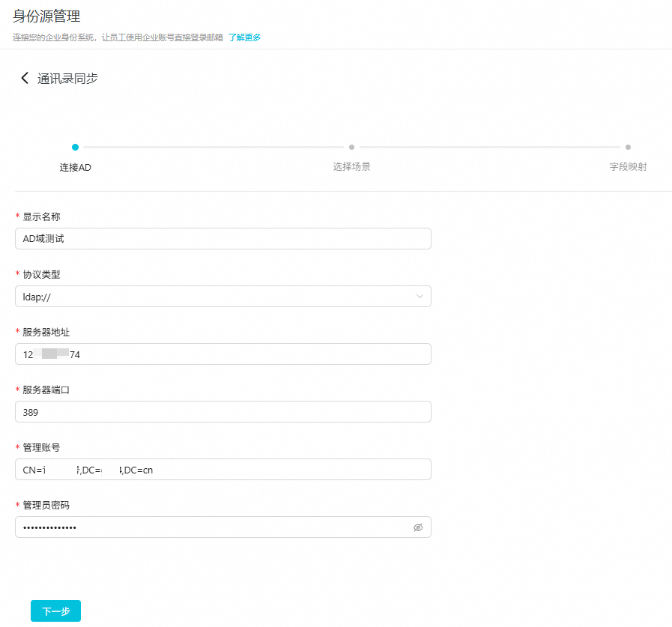Click the 通讯录同步 heading
672x627 pixels.
pos(67,79)
